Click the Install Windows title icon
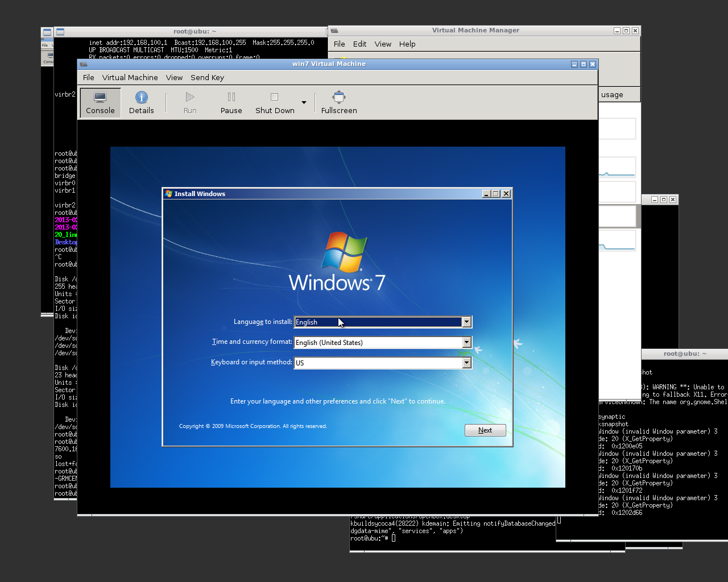This screenshot has height=582, width=728. click(169, 194)
